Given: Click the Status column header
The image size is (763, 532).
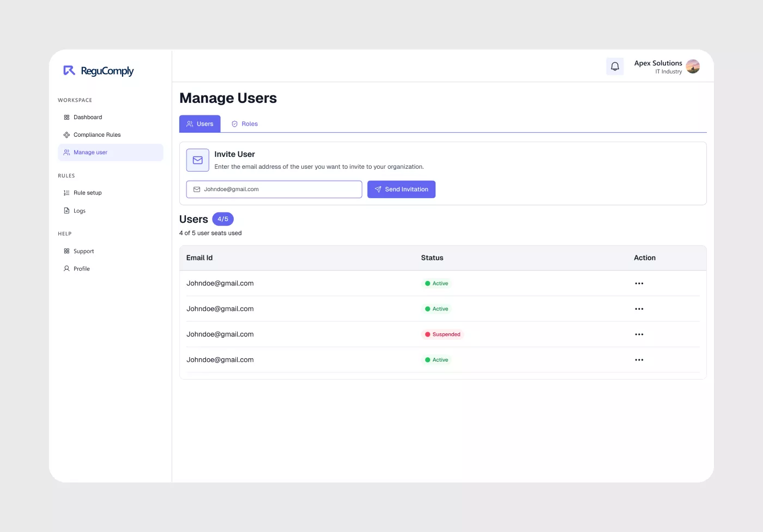Looking at the screenshot, I should (432, 258).
